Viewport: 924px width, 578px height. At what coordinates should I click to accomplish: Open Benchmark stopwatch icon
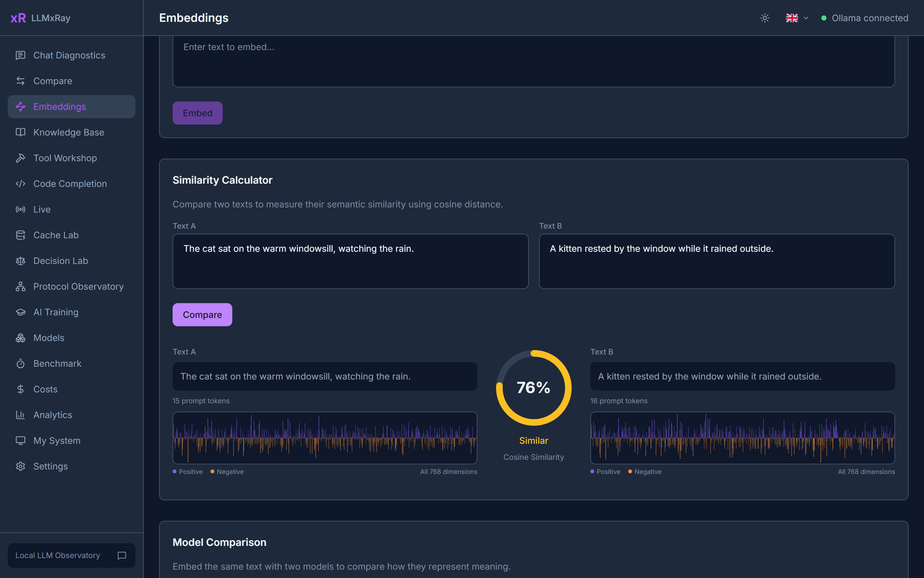click(x=20, y=363)
